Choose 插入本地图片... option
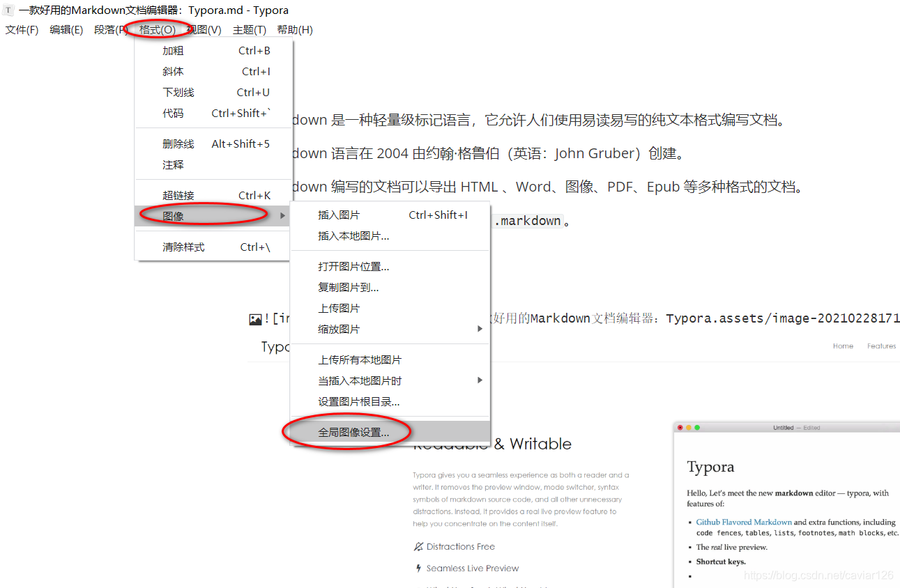Screen dimensions: 900x588 point(390,236)
